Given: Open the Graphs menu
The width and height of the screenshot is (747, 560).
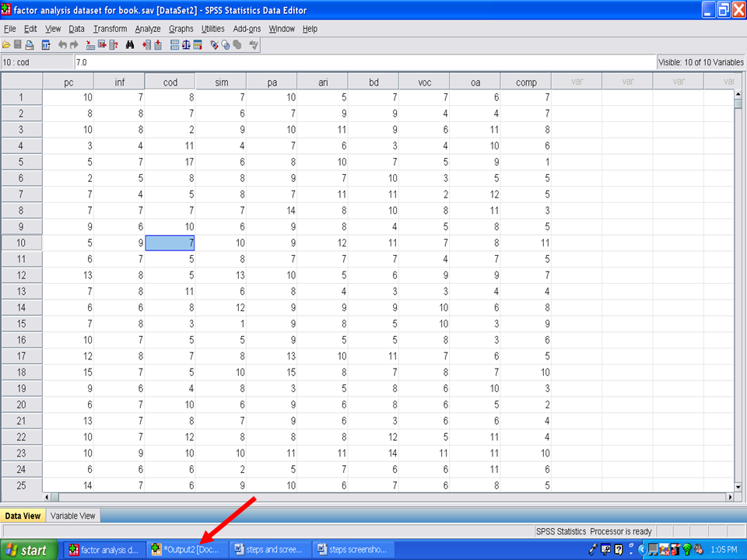Looking at the screenshot, I should click(181, 29).
